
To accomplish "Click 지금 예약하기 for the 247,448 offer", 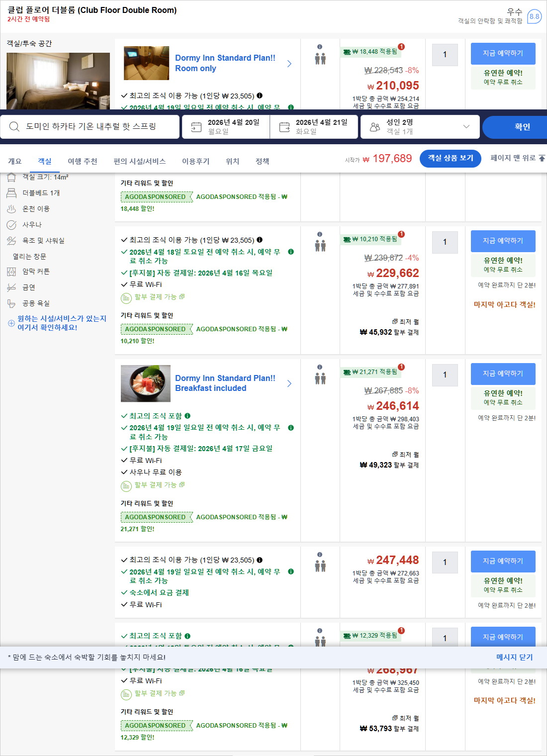I will click(x=503, y=561).
